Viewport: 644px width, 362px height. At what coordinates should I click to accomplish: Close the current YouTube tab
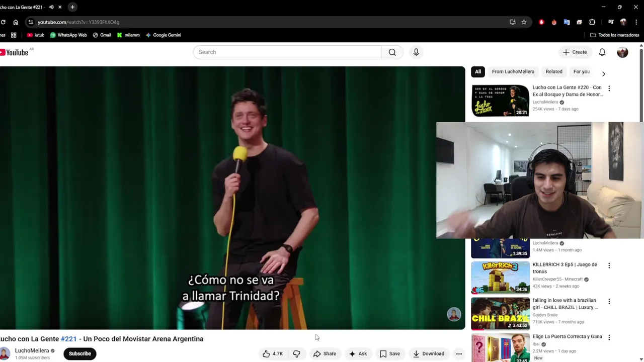(x=60, y=7)
